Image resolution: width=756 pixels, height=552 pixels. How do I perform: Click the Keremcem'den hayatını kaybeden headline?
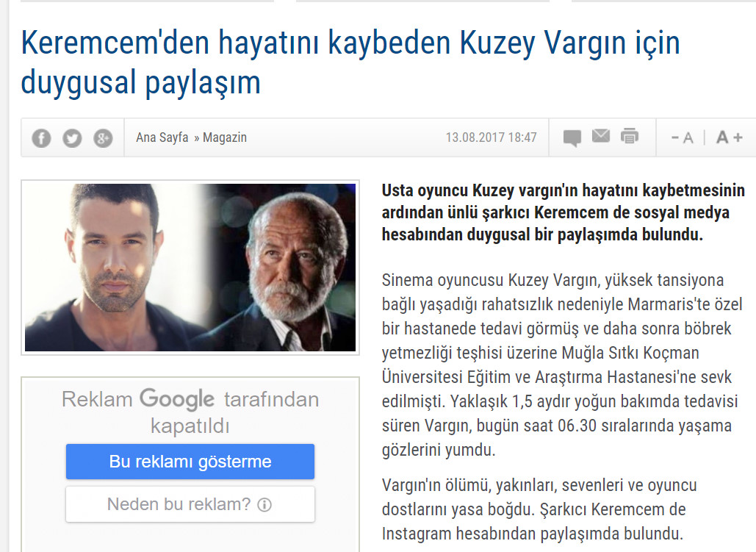pos(350,62)
